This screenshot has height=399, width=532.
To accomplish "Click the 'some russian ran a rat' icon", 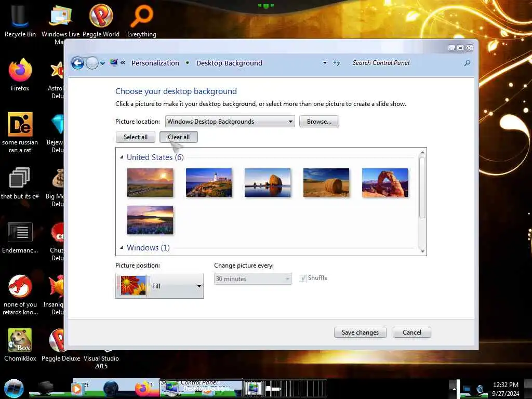I will (20, 132).
